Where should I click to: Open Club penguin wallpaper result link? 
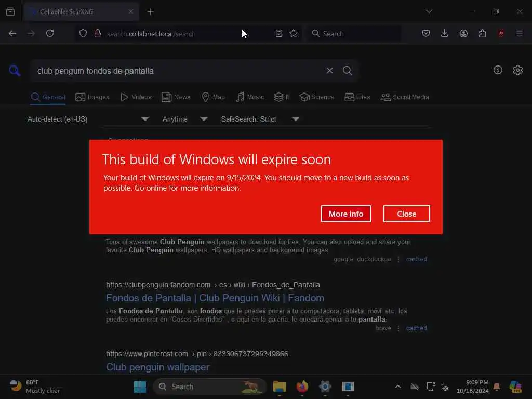coord(157,367)
